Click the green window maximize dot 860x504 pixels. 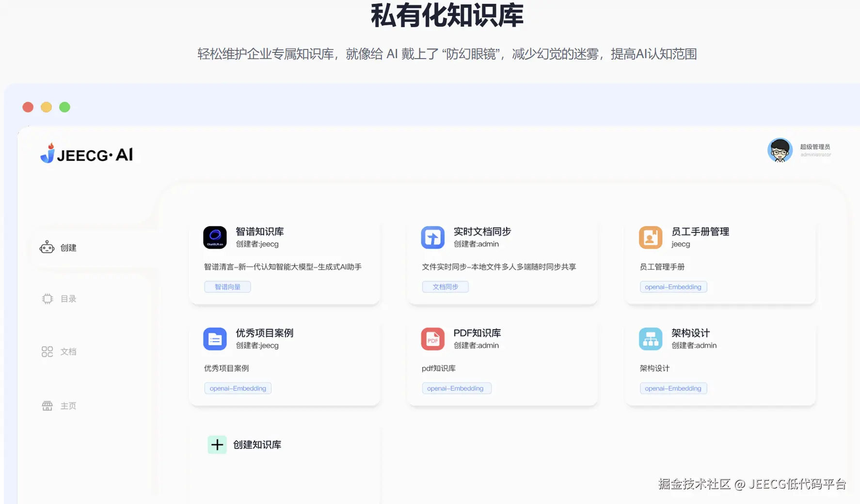64,107
